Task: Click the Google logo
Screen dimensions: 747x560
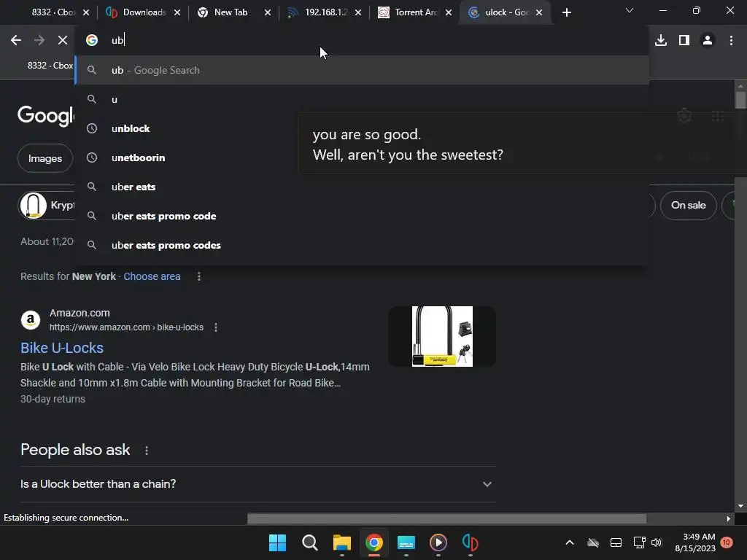Action: 46,114
